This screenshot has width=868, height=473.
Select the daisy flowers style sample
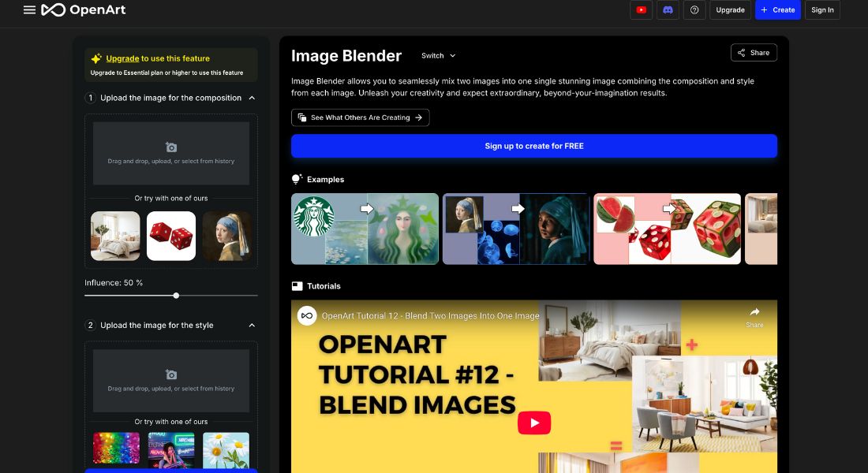coord(226,449)
